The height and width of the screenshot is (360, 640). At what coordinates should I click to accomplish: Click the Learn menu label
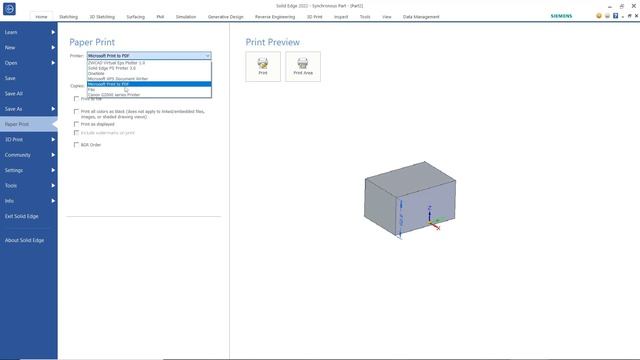coord(11,32)
